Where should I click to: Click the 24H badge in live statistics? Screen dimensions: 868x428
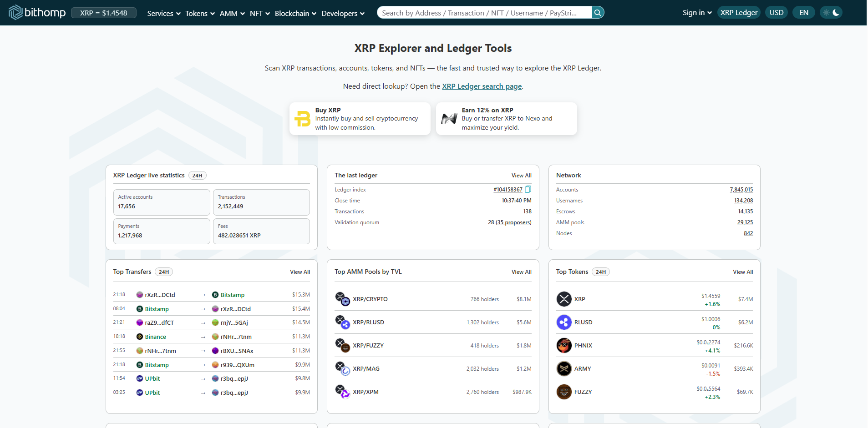coord(197,176)
